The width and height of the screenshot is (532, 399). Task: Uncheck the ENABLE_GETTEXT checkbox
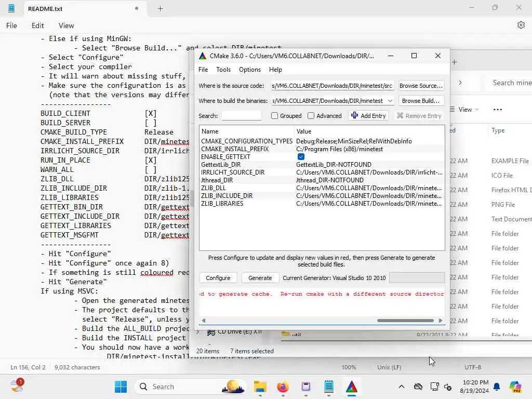[x=301, y=157]
